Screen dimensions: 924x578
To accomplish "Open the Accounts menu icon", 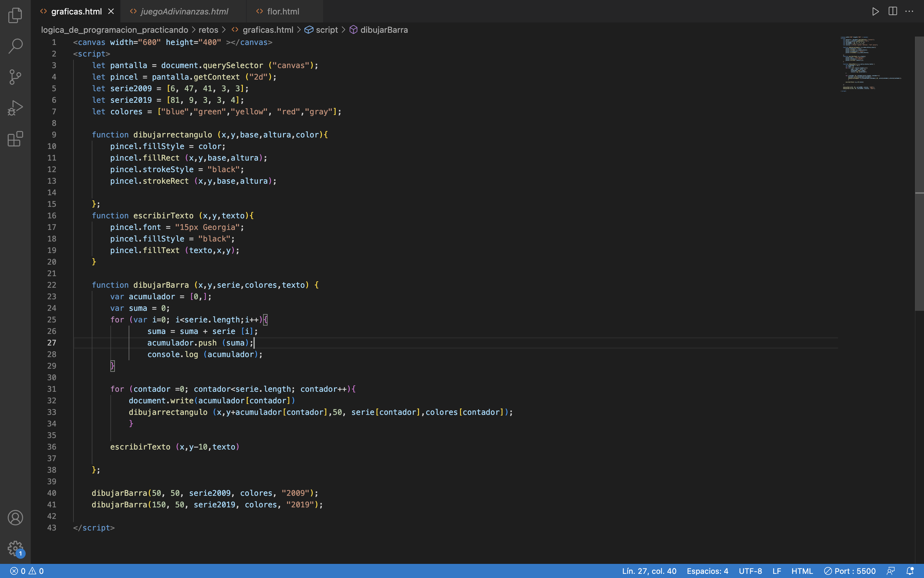I will coord(15,518).
